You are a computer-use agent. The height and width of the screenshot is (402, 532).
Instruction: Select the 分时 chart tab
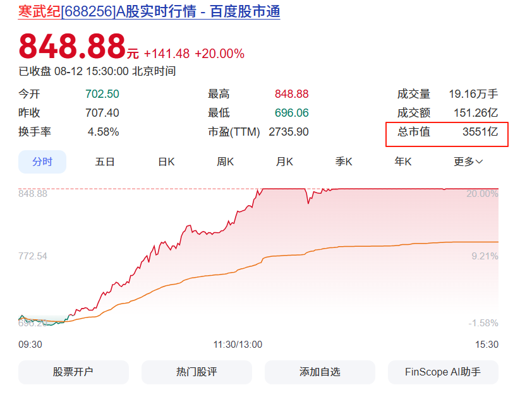tap(42, 162)
